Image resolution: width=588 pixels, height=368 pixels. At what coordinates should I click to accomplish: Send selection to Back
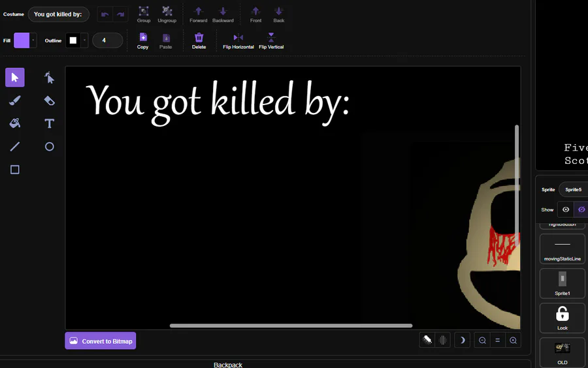(x=278, y=14)
